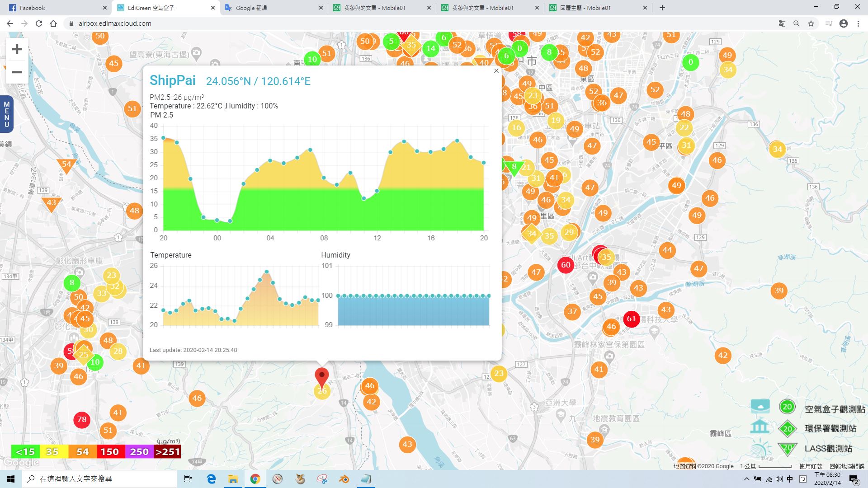This screenshot has height=488, width=868.
Task: Open the translate page icon
Action: coord(782,23)
